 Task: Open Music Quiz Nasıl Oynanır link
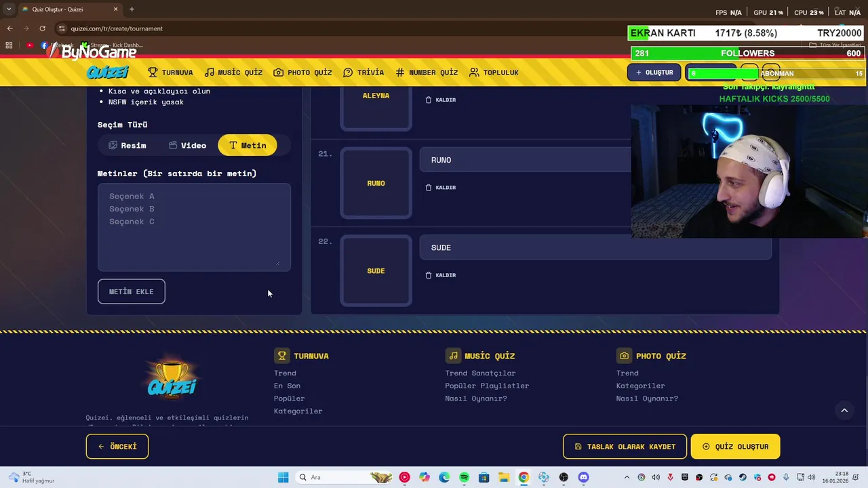click(x=476, y=399)
